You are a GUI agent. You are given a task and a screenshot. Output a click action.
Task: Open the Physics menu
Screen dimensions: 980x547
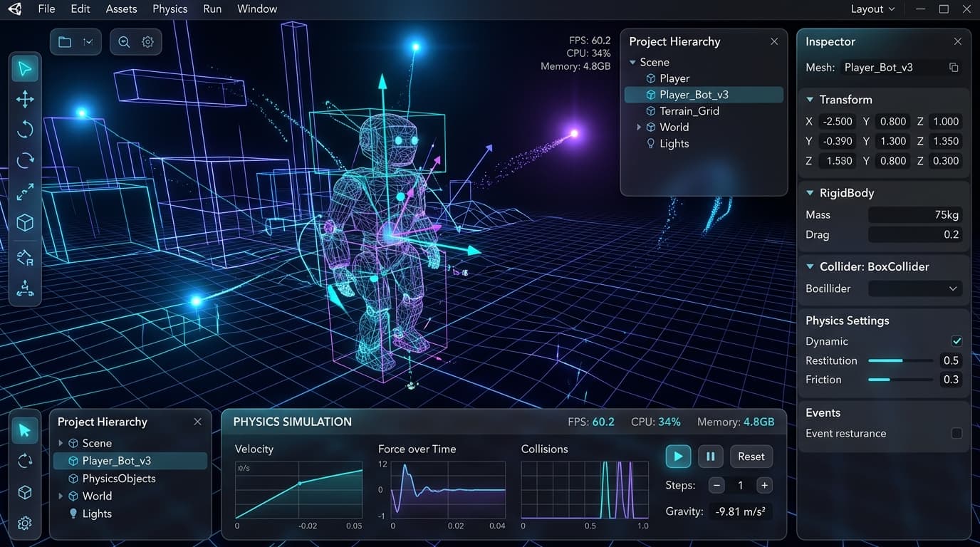pos(170,9)
